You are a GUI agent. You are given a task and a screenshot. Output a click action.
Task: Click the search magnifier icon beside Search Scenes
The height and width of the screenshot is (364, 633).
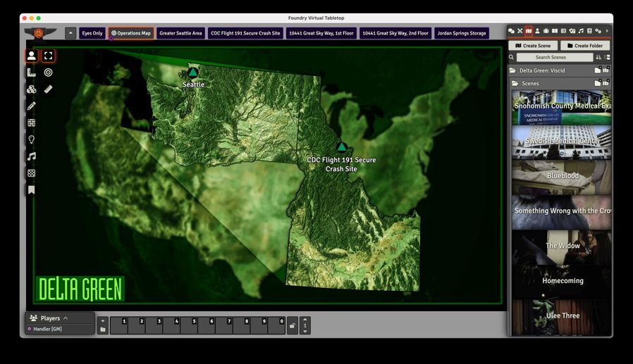(x=512, y=57)
